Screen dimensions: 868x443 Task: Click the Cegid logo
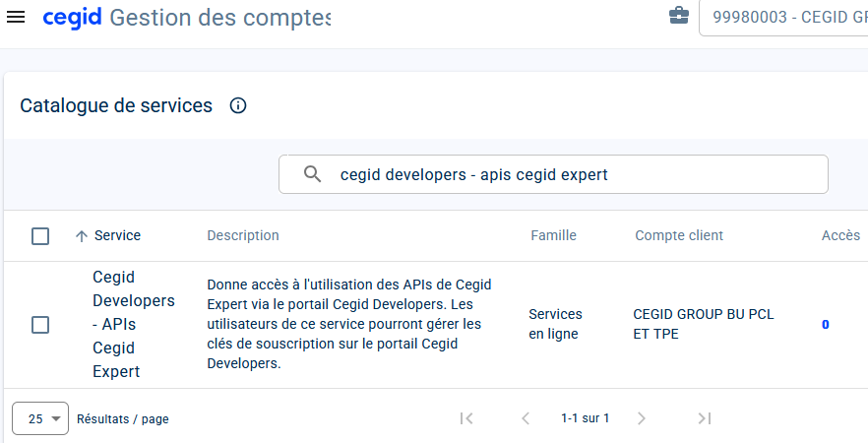point(72,17)
